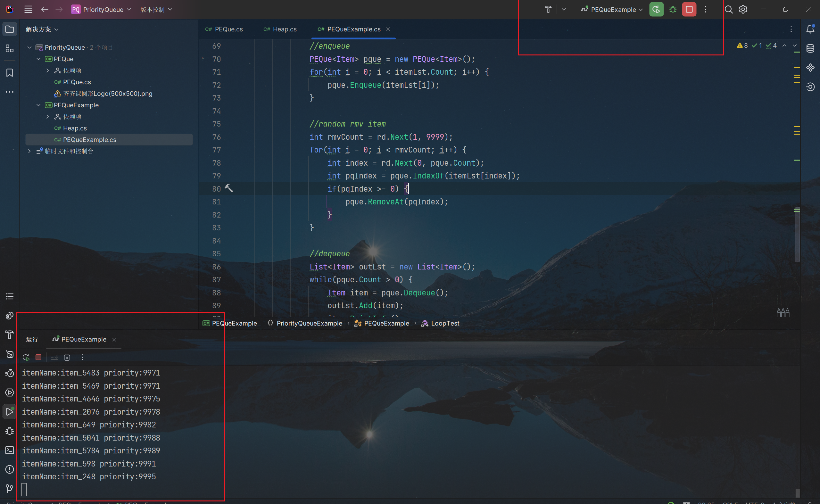Screen dimensions: 820x504
Task: Open more run actions menu
Action: coord(705,9)
